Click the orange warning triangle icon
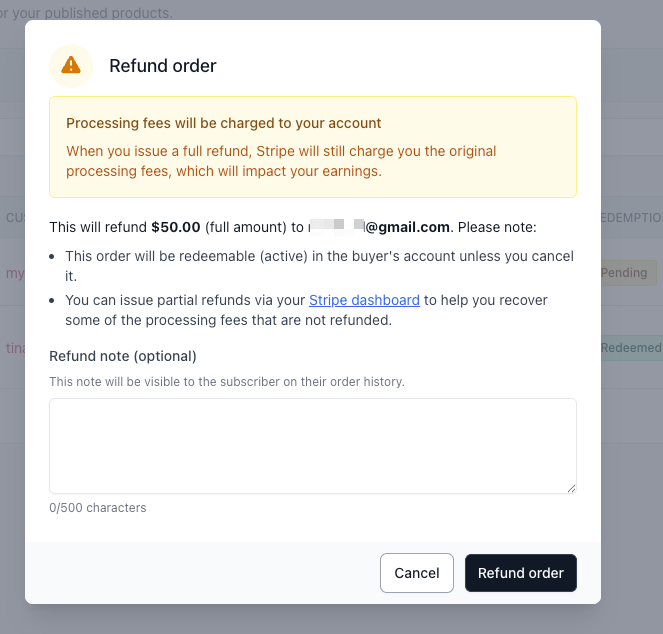 coord(70,65)
